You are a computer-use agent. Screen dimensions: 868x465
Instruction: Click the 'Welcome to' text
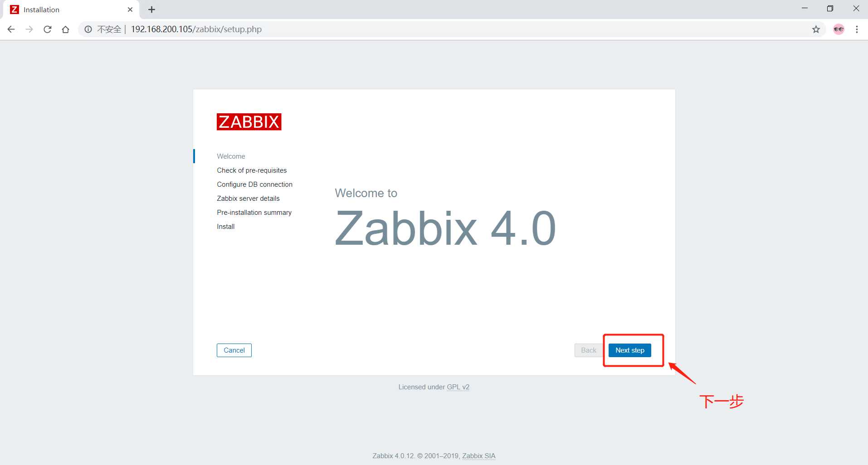coord(366,193)
